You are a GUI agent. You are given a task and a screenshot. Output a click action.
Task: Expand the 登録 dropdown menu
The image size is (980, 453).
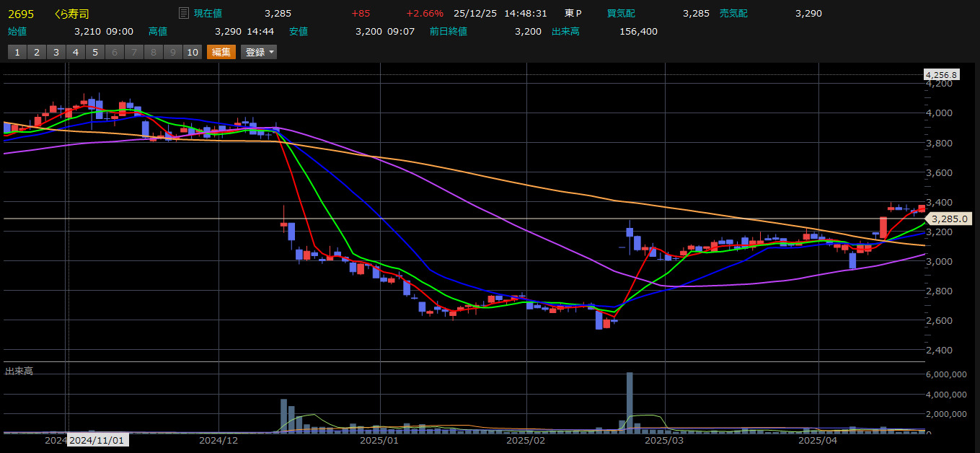[260, 52]
